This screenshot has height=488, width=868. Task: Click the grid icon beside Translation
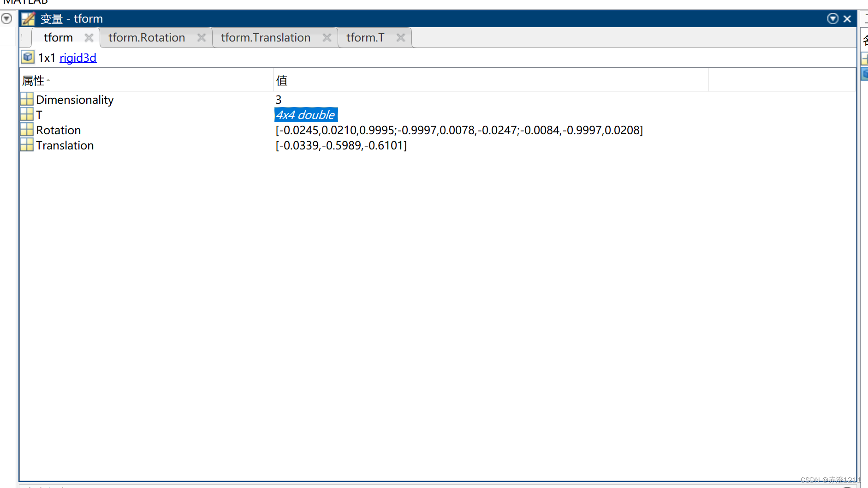click(26, 144)
